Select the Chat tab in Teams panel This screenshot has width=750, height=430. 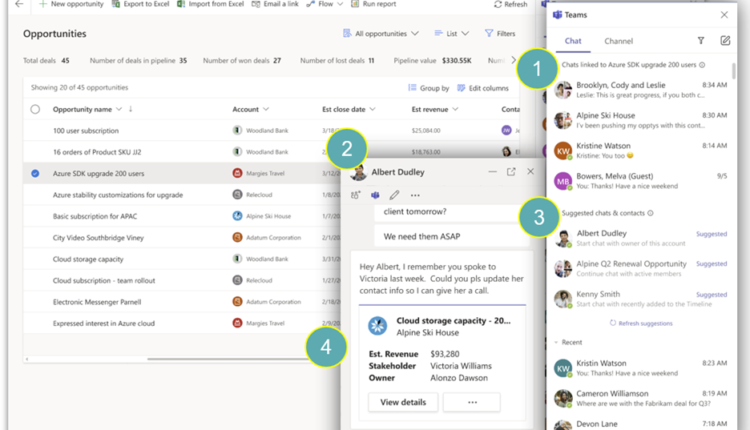coord(573,42)
